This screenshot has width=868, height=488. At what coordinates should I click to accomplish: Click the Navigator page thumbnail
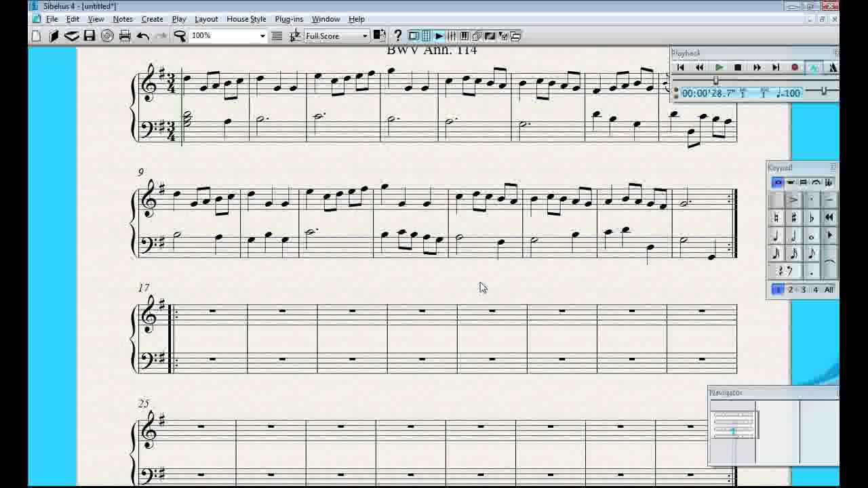[732, 432]
